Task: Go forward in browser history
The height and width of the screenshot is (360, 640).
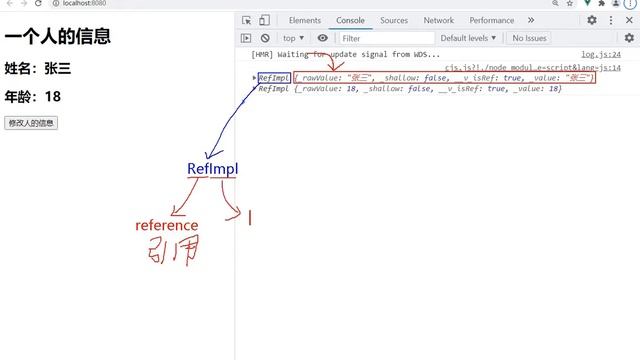Action: coord(24,3)
